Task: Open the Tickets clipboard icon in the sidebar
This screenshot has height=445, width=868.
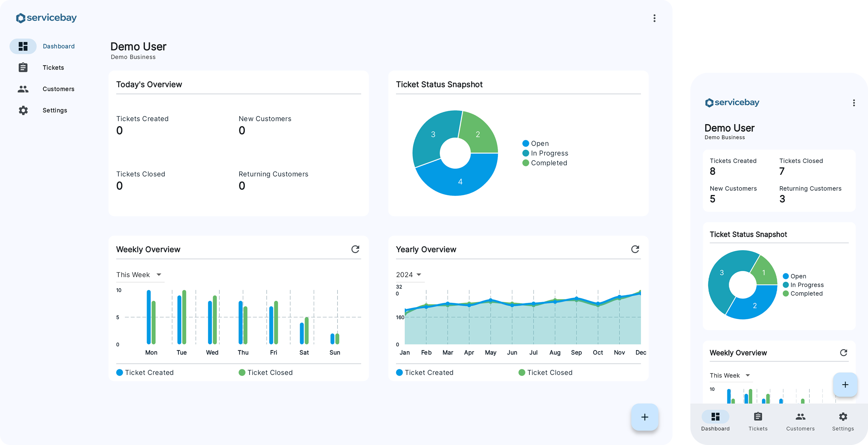Action: click(23, 67)
